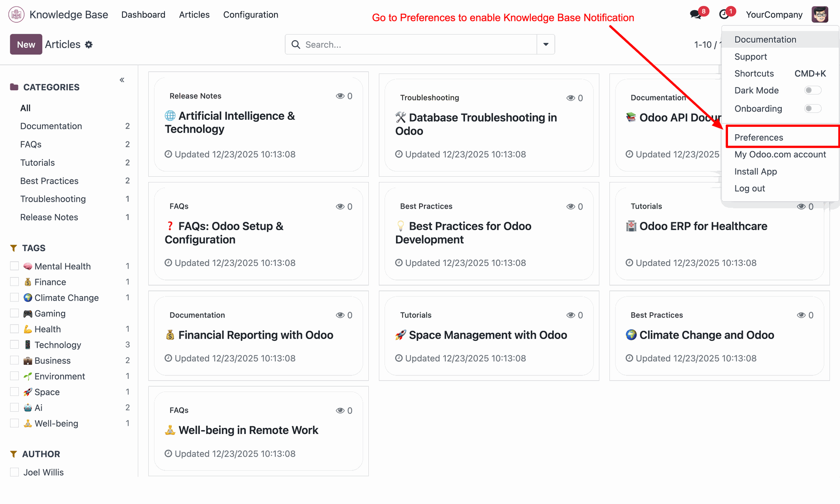Image resolution: width=840 pixels, height=504 pixels.
Task: Collapse the sidebar with double chevron
Action: pyautogui.click(x=122, y=80)
